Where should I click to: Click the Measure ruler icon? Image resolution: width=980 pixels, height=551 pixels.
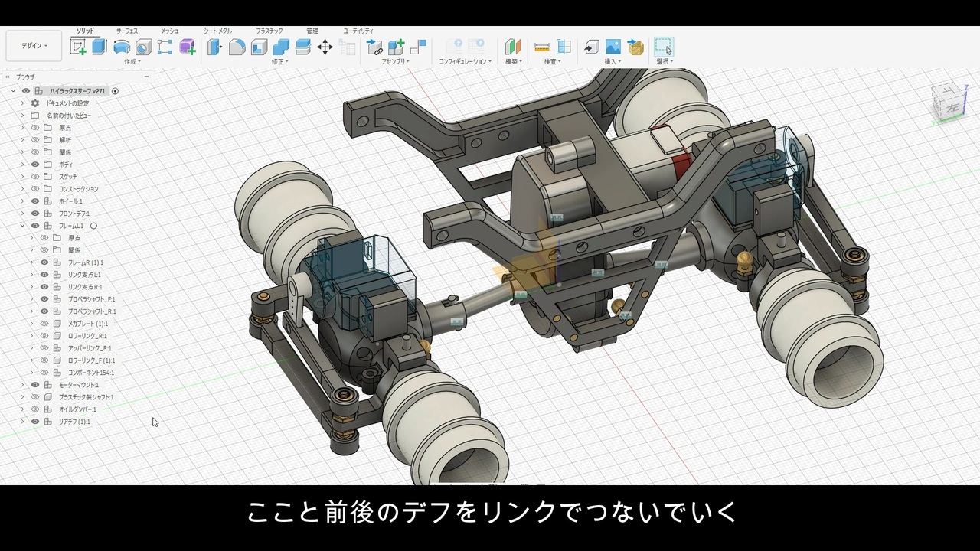pyautogui.click(x=542, y=47)
